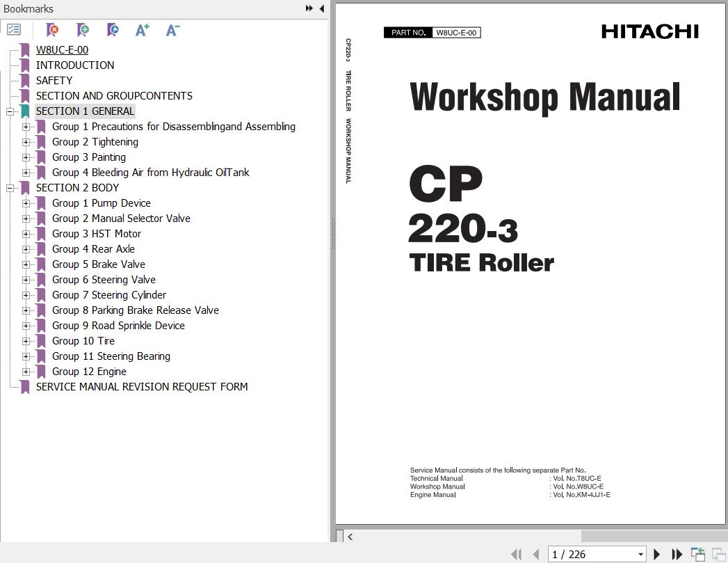Open the W8UC-E-00 bookmark link
Viewport: 728px width, 563px height.
tap(62, 50)
